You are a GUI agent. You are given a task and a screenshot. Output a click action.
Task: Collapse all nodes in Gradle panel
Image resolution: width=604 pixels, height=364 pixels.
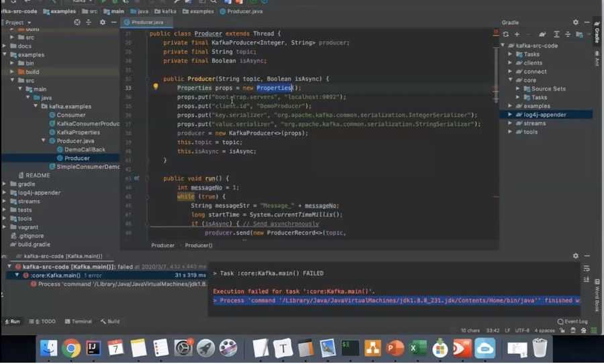(568, 34)
